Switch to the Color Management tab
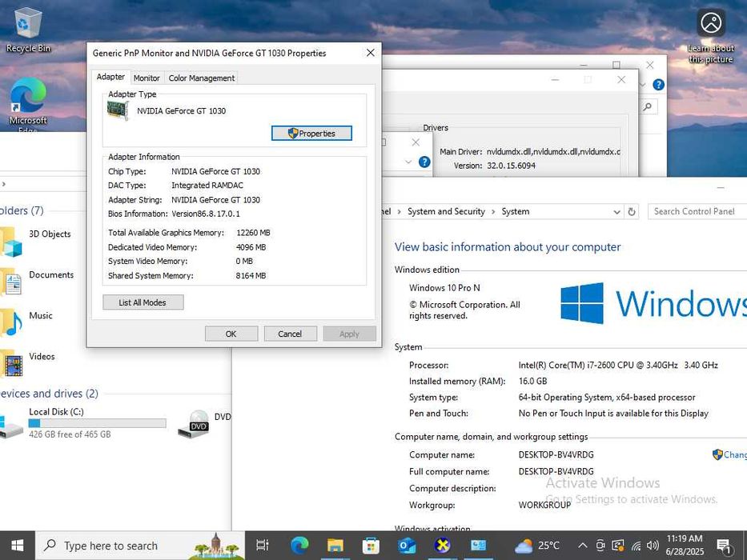The width and height of the screenshot is (747, 560). pos(202,78)
